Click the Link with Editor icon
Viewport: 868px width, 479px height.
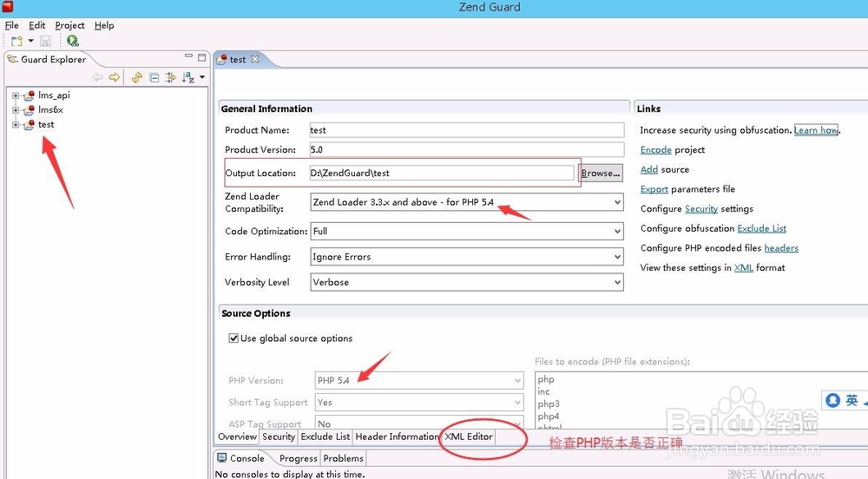170,77
